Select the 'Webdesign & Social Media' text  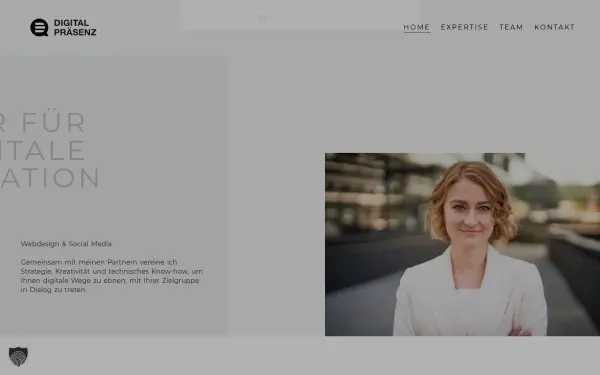click(66, 244)
